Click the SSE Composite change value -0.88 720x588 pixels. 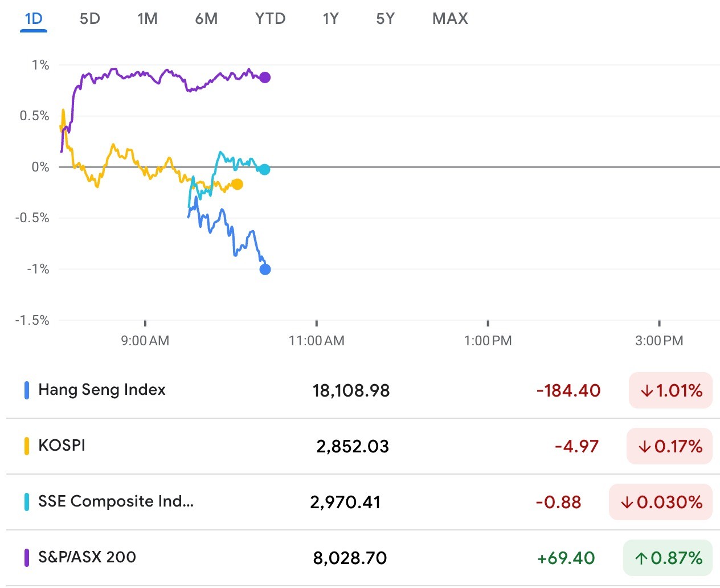tap(558, 502)
